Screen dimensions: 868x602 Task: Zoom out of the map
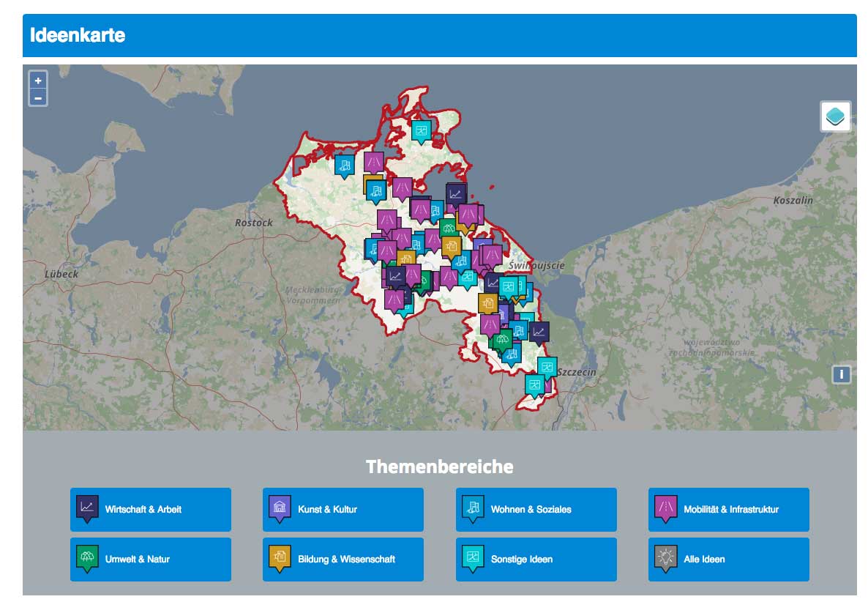tap(38, 97)
